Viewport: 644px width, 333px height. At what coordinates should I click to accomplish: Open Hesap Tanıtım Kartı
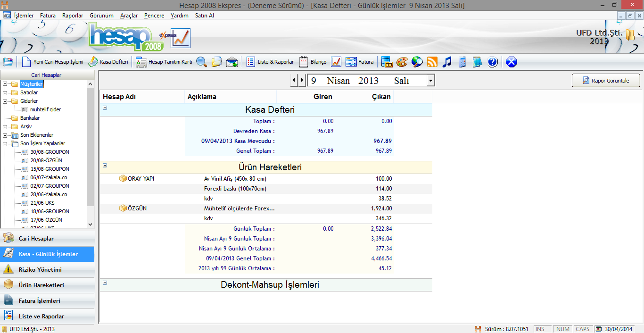click(x=164, y=62)
